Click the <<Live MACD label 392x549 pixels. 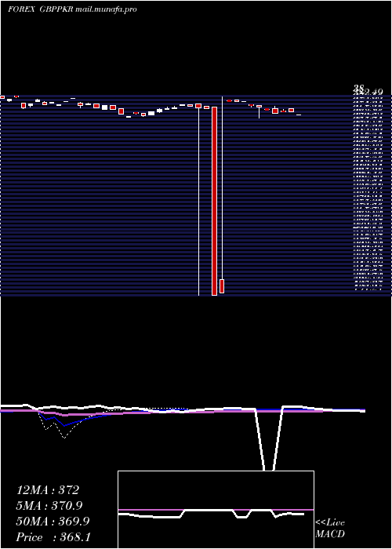pyautogui.click(x=330, y=529)
